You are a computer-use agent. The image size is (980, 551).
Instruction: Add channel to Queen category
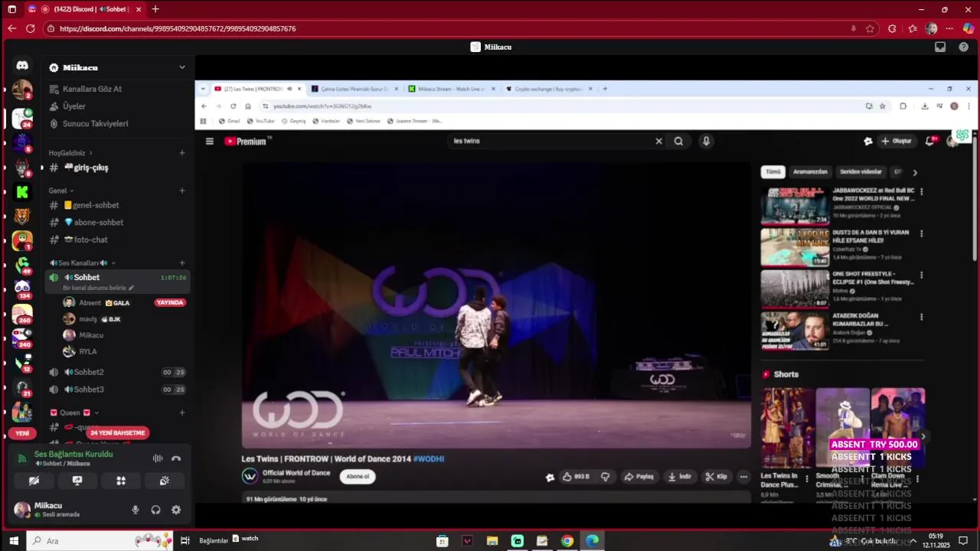coord(181,412)
